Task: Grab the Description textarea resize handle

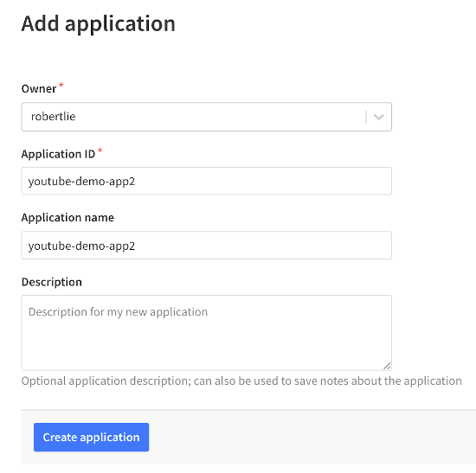Action: coord(387,366)
